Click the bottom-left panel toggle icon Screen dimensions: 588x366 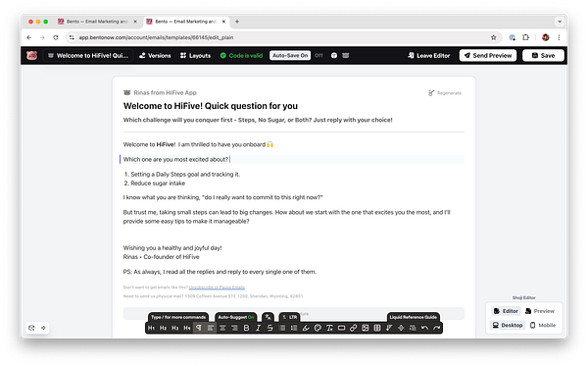(x=31, y=328)
